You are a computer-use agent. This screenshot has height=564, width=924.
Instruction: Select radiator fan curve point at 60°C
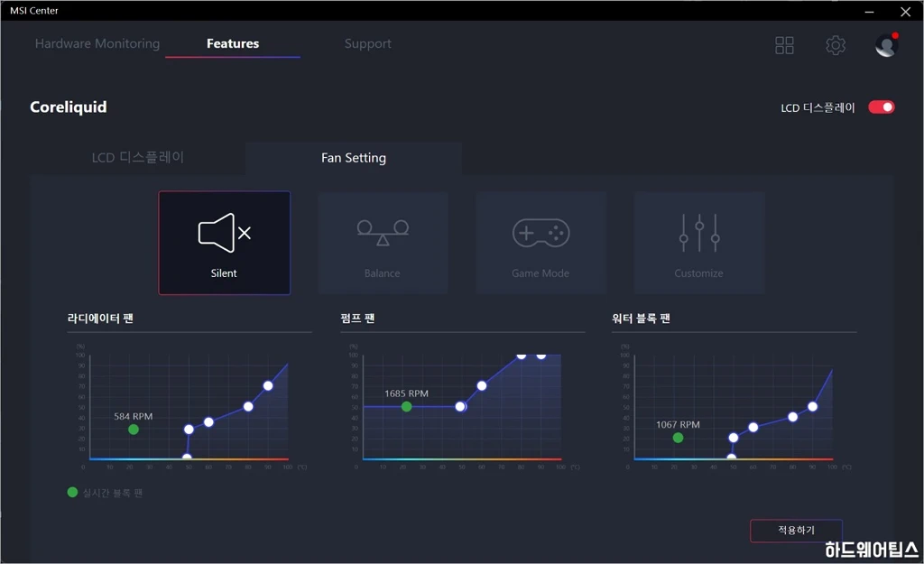(208, 422)
